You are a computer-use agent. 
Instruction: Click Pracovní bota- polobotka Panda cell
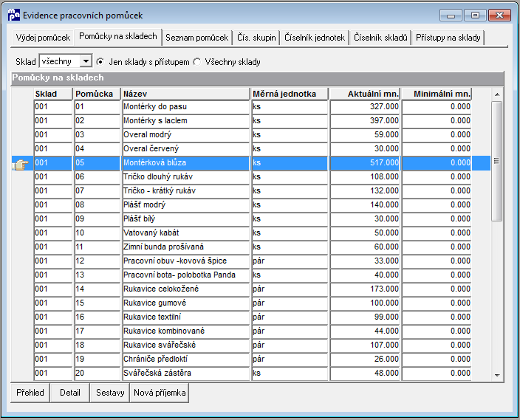[185, 275]
